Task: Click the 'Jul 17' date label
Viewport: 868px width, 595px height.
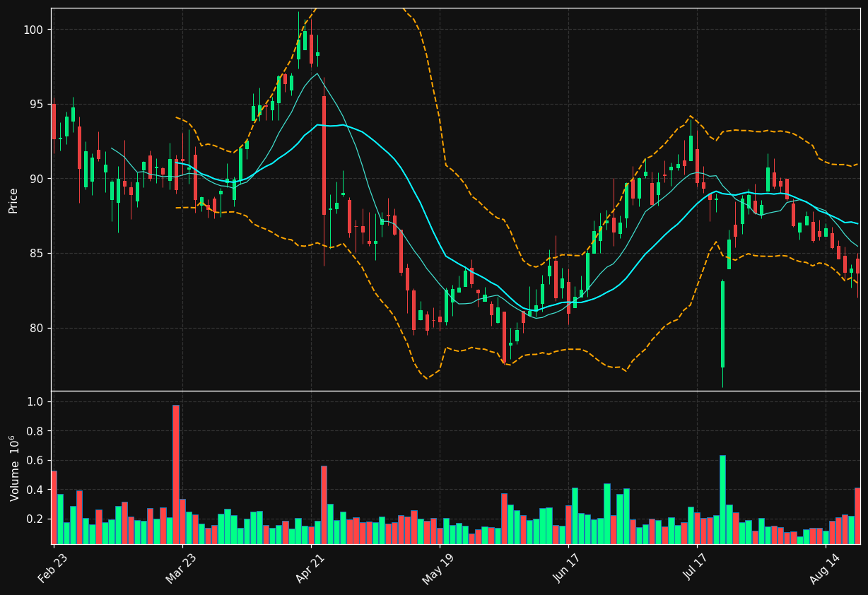Action: [696, 567]
